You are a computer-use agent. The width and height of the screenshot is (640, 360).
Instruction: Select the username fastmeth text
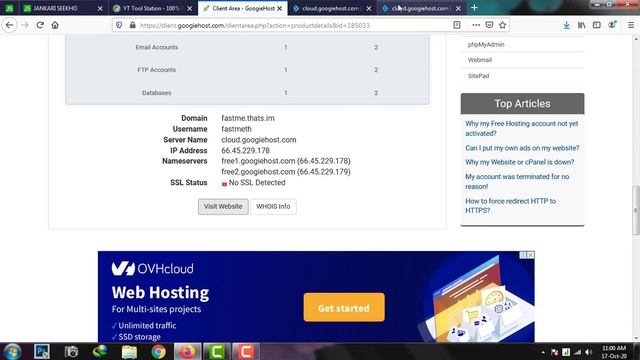click(x=236, y=129)
